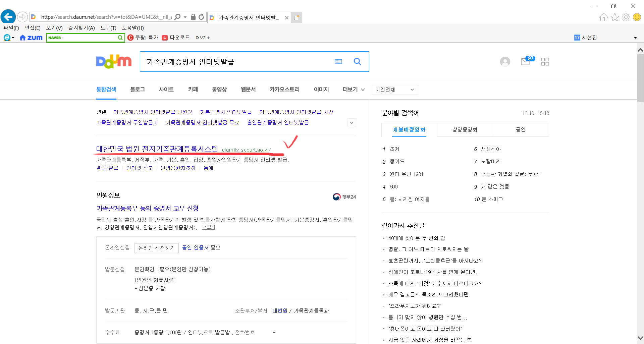Image resolution: width=644 pixels, height=344 pixels.
Task: Open 가족관계등록부 등의 증명서 교부 신청 link
Action: [148, 208]
